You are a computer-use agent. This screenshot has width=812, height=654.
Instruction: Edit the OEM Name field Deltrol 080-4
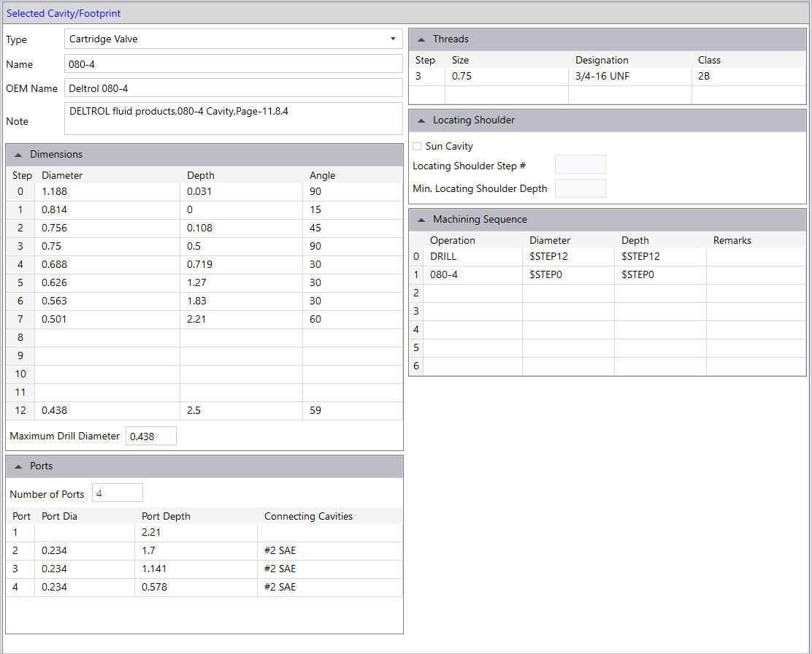(x=233, y=88)
